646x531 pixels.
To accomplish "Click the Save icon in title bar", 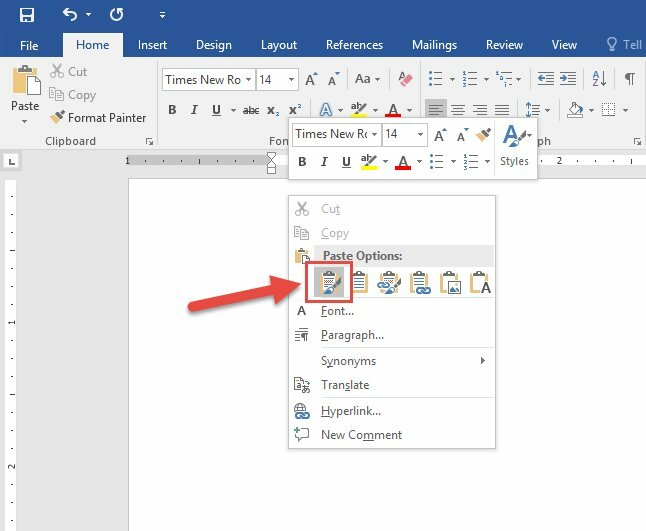I will point(27,15).
